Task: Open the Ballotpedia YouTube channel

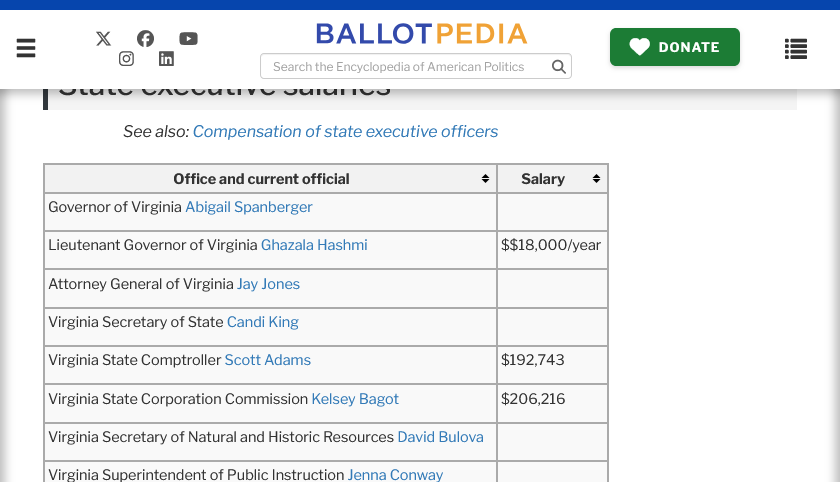Action: (188, 38)
